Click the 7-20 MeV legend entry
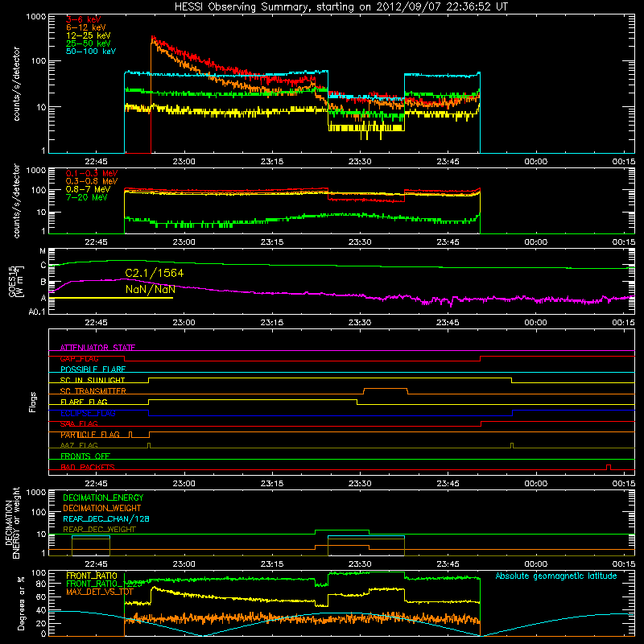 tap(87, 197)
